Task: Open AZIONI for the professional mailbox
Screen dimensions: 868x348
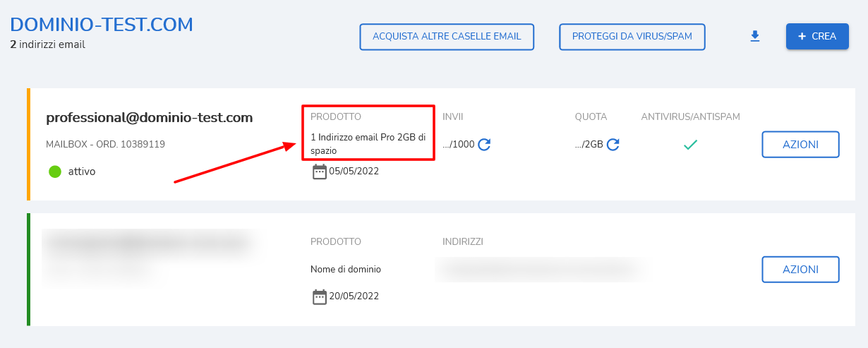Action: pyautogui.click(x=800, y=145)
